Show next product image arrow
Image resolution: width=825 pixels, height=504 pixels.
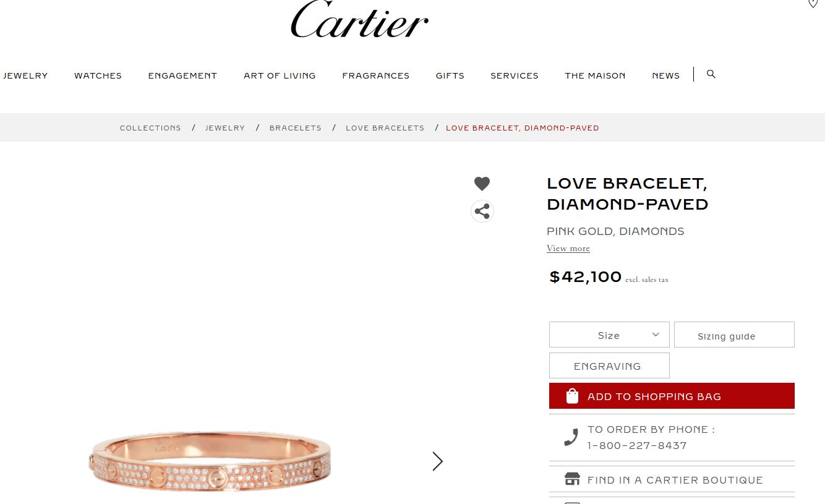click(438, 461)
